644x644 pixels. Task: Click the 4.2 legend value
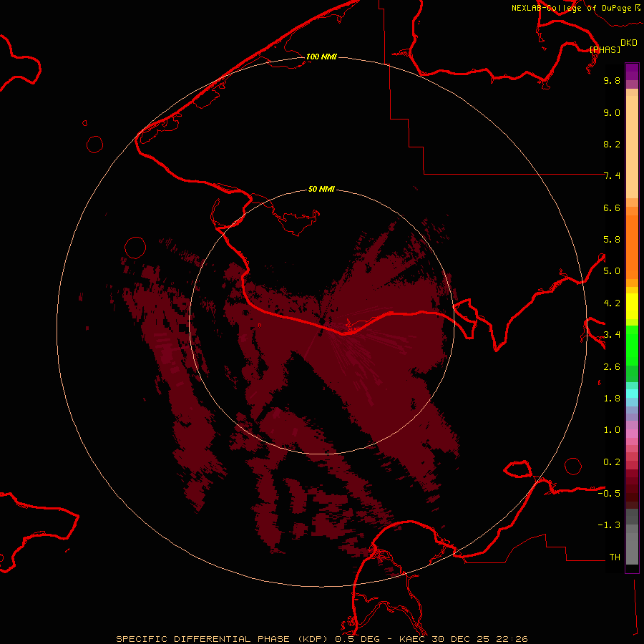(x=612, y=303)
